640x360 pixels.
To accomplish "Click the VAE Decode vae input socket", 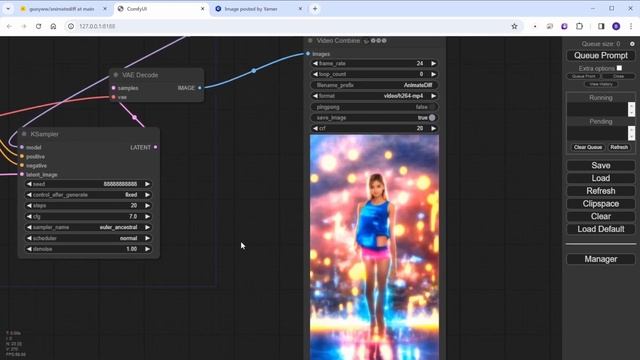I will 113,97.
